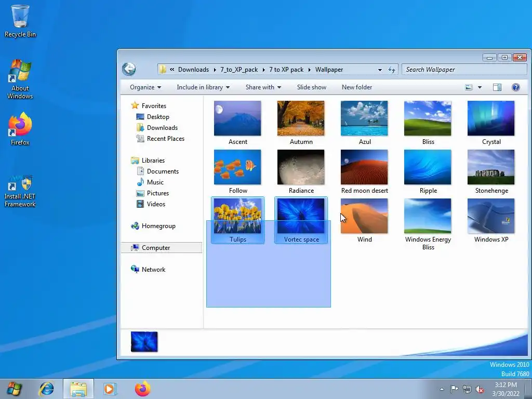Viewport: 532px width, 399px height.
Task: Open the Organize menu
Action: (145, 87)
